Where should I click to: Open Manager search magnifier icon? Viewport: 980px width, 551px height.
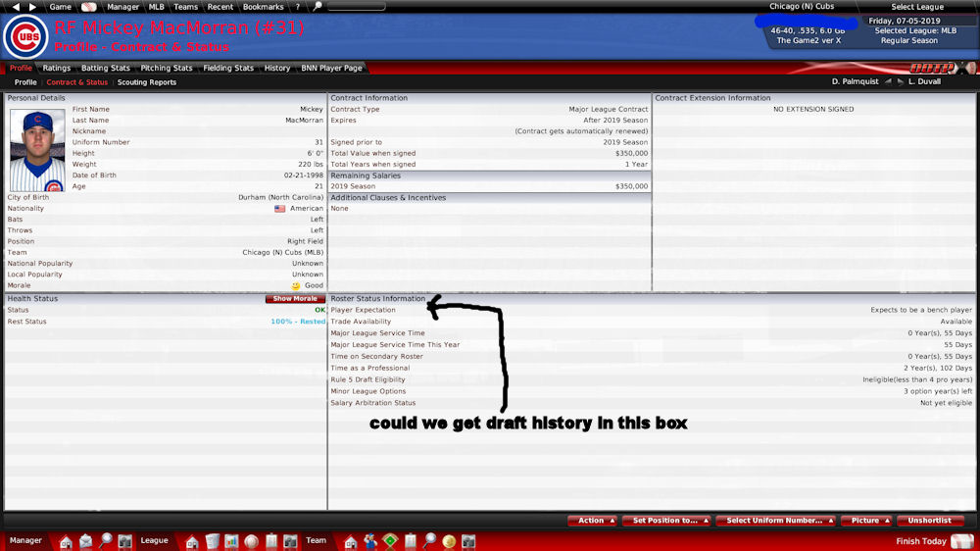click(x=106, y=541)
